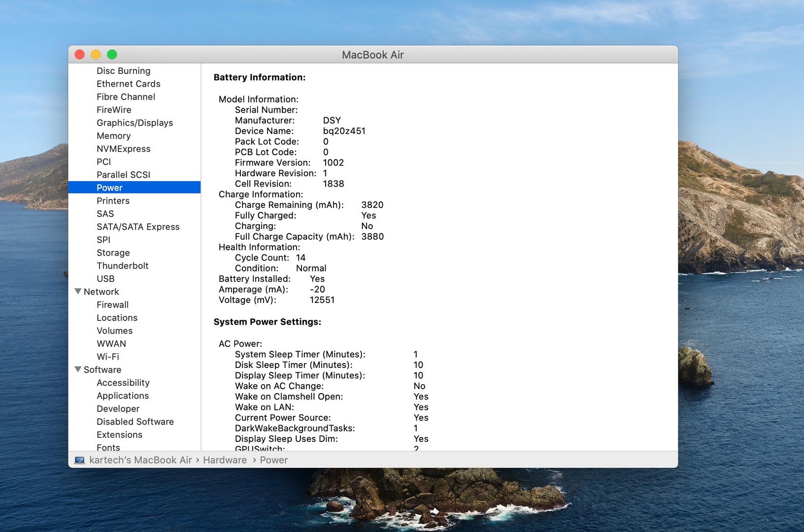The height and width of the screenshot is (532, 804).
Task: Select Memory in the sidebar
Action: pyautogui.click(x=113, y=136)
